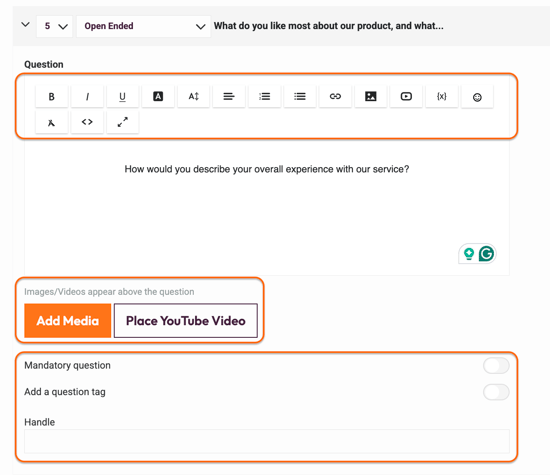Click the 'Handle' field label
Screen dimensions: 550x475
[x=40, y=422]
